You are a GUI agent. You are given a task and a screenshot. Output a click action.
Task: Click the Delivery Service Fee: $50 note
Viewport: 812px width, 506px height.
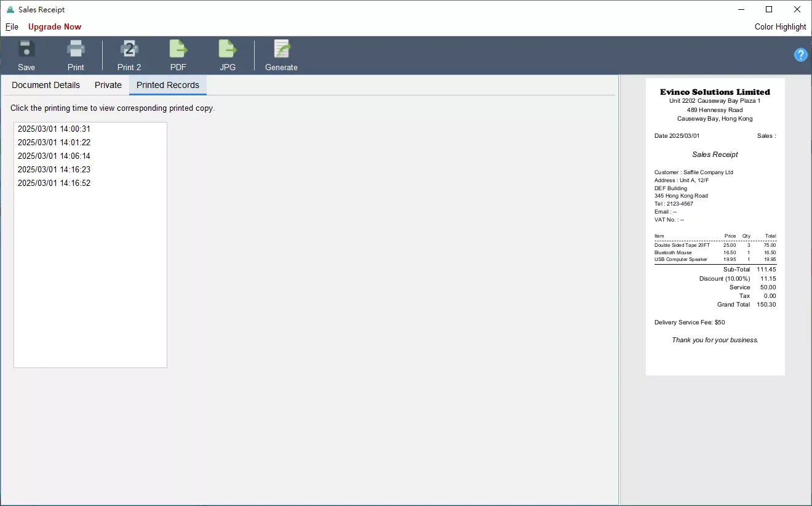pyautogui.click(x=690, y=323)
